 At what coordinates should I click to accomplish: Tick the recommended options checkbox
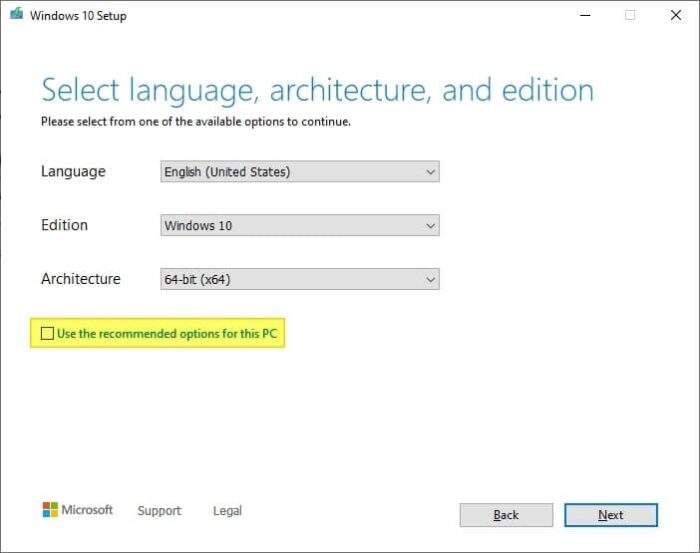coord(47,333)
